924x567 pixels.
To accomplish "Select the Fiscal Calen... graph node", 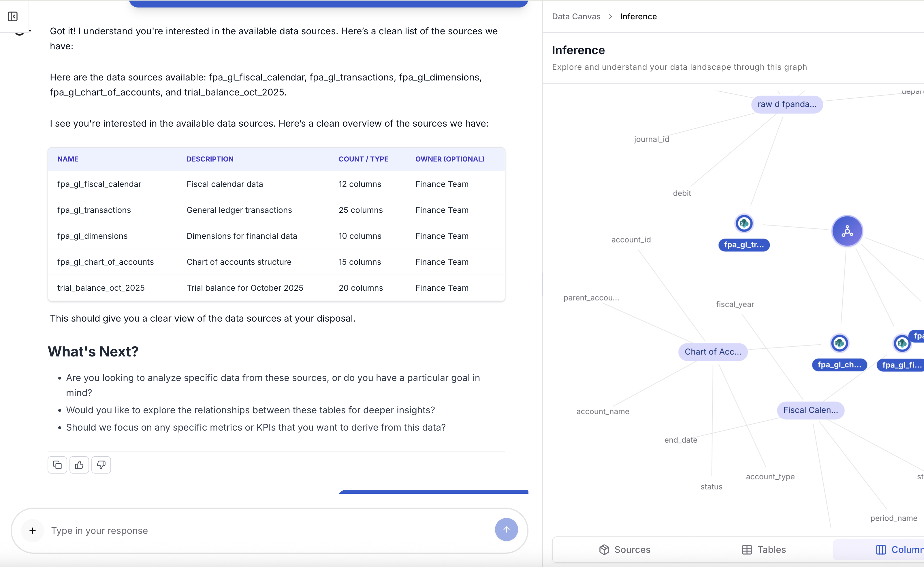I will [810, 410].
